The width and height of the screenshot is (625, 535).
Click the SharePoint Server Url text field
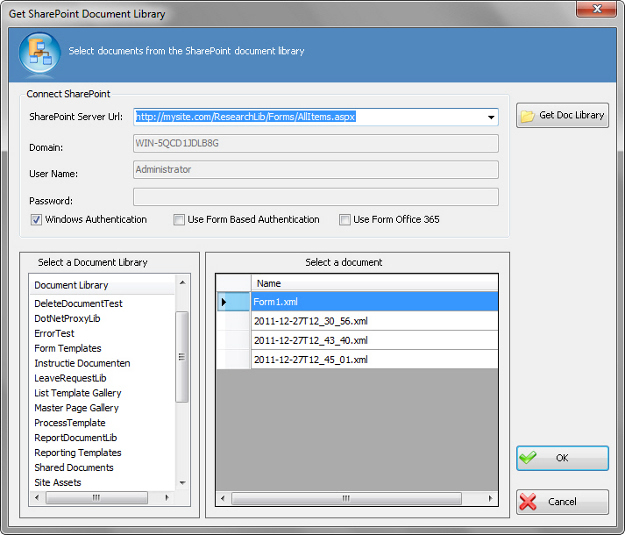point(308,117)
